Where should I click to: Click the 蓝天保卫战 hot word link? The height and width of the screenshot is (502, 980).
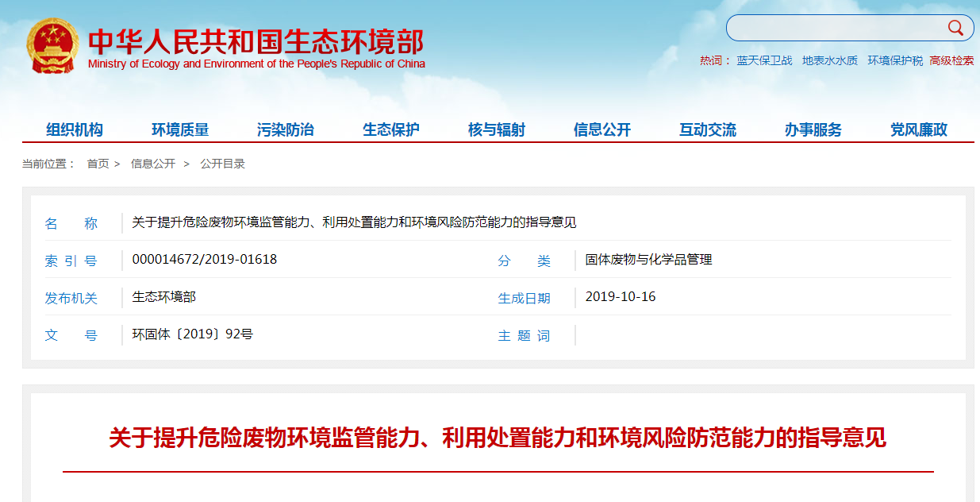pyautogui.click(x=764, y=60)
